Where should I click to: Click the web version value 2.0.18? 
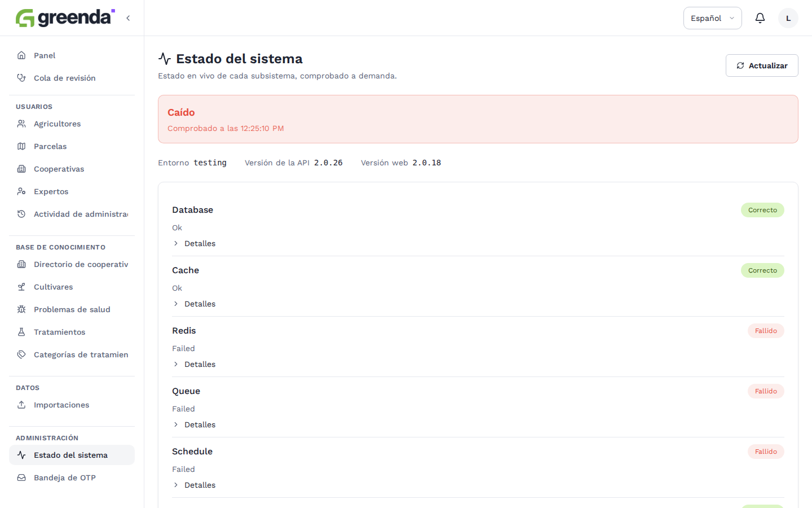tap(427, 163)
